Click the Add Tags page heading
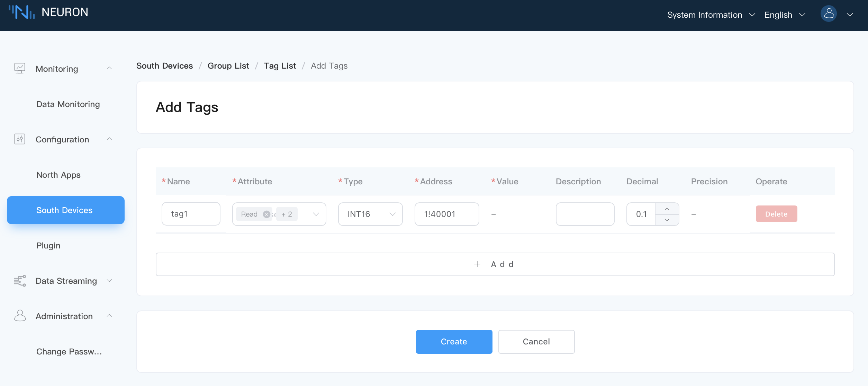The width and height of the screenshot is (868, 386). pyautogui.click(x=187, y=107)
